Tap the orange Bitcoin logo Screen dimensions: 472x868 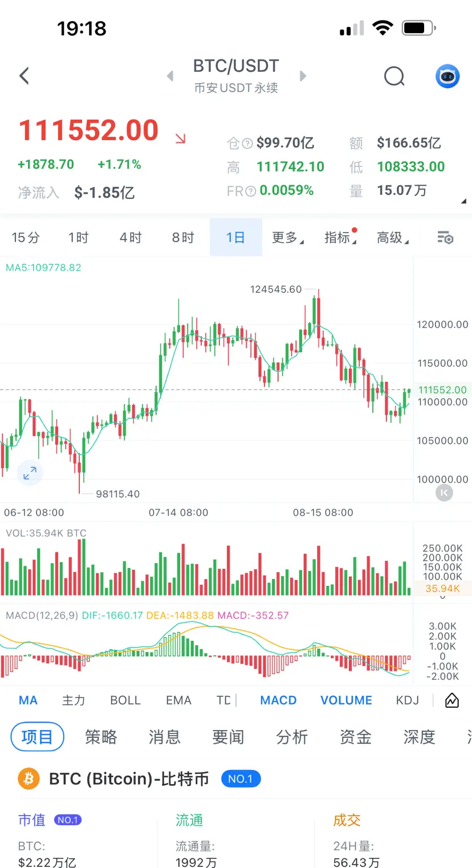point(29,779)
